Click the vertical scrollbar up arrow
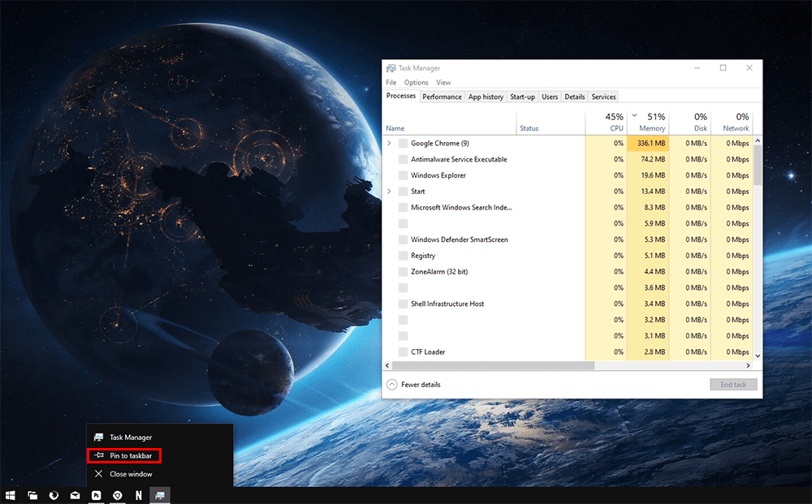 (758, 140)
